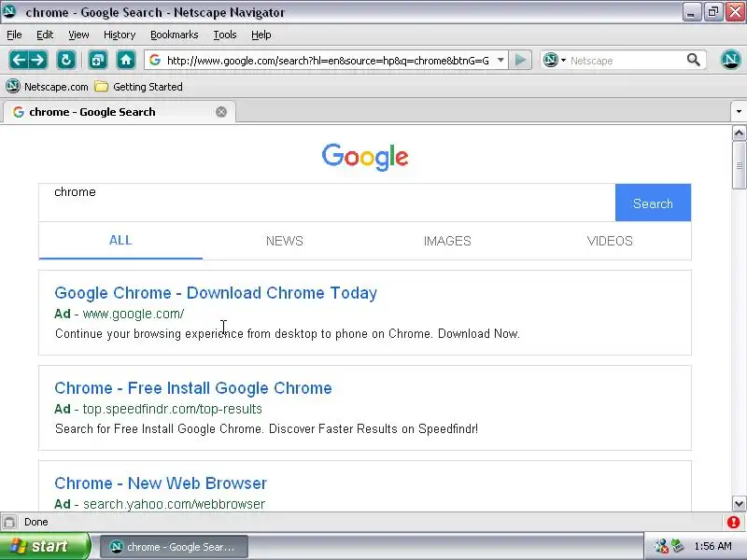Reload the page with the refresh icon

[66, 60]
